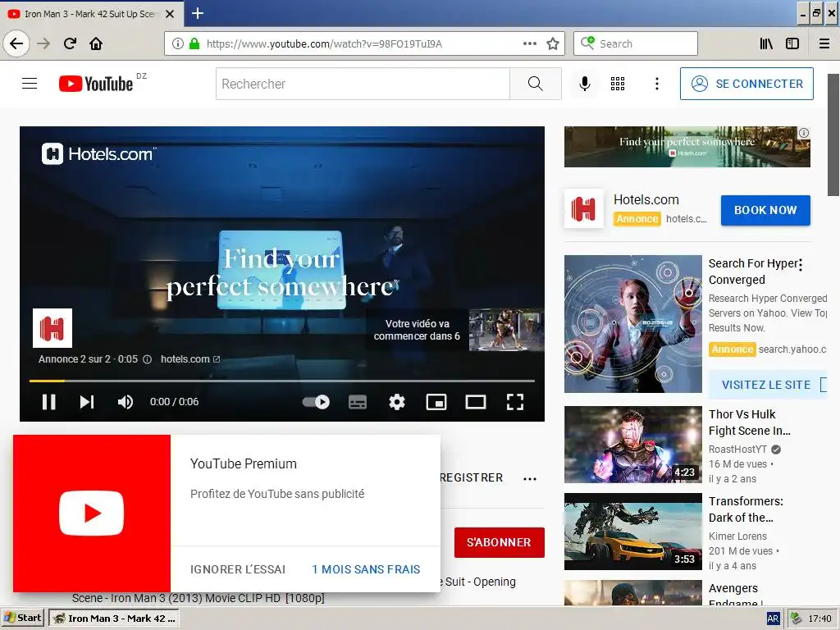Click the Hotels.com banner ad image
This screenshot has height=630, width=840.
coord(687,147)
